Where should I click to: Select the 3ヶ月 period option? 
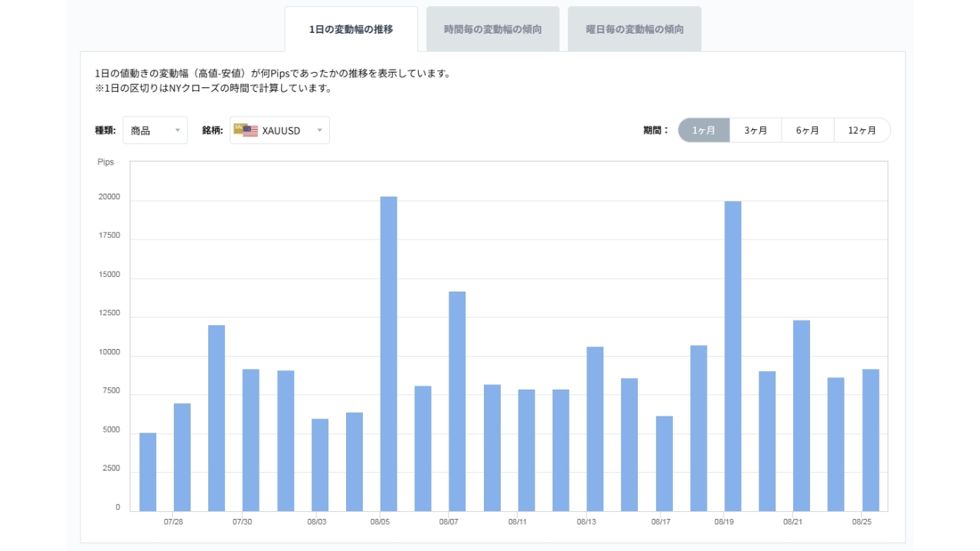756,130
